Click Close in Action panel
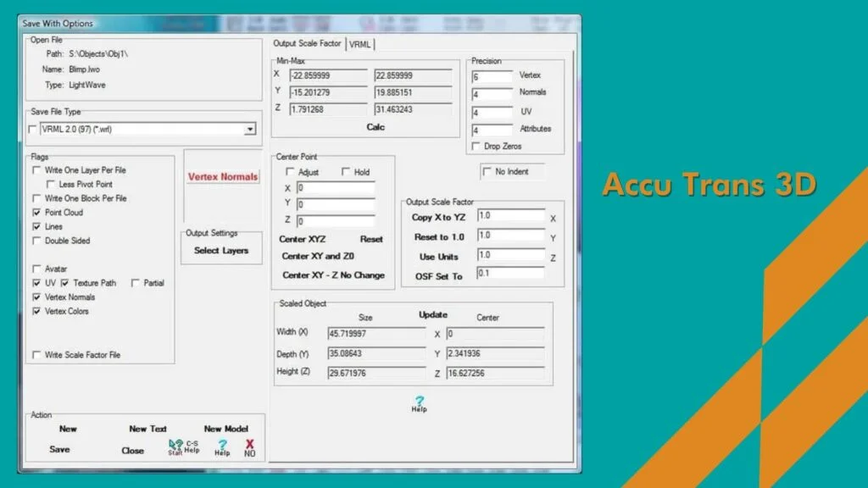This screenshot has height=488, width=868. [x=133, y=451]
